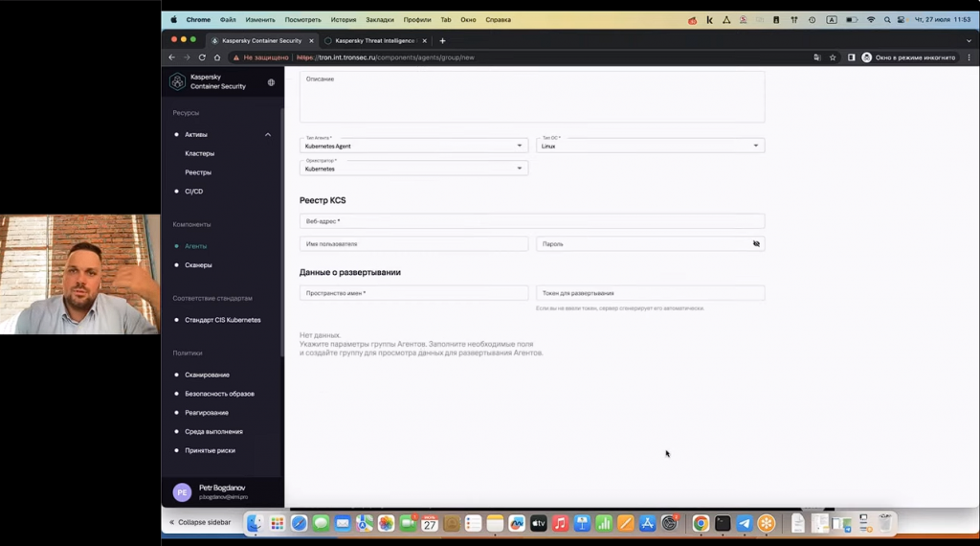Reload the page
The height and width of the screenshot is (546, 980).
pos(202,57)
